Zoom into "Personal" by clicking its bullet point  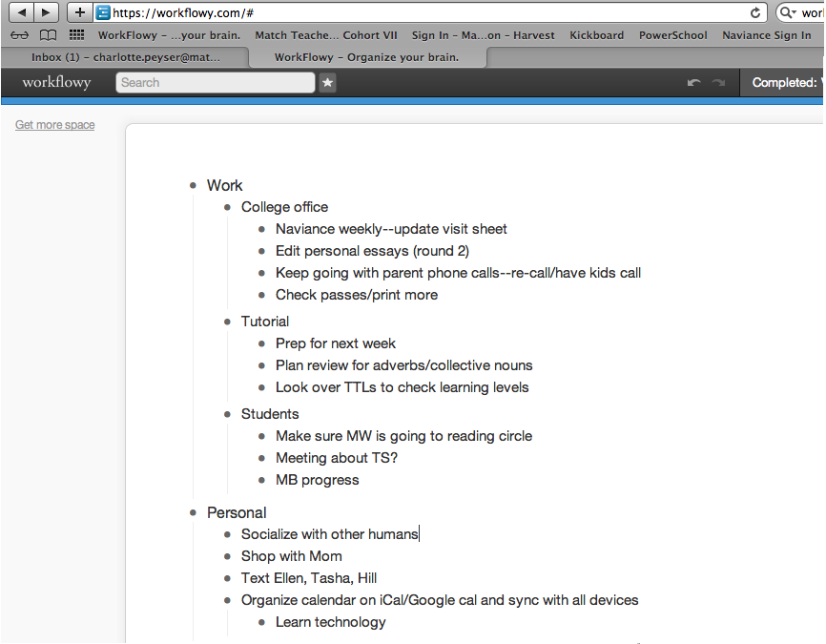tap(192, 512)
